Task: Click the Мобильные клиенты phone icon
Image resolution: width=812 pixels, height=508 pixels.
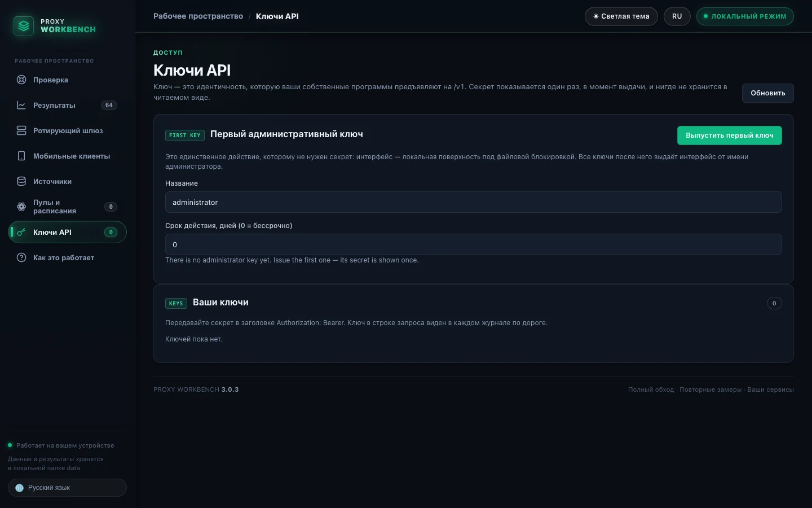Action: tap(21, 156)
